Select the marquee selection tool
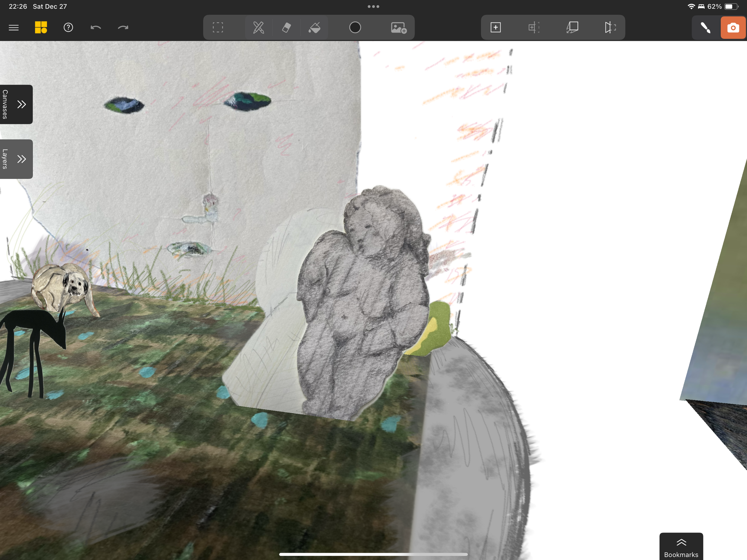 218,27
